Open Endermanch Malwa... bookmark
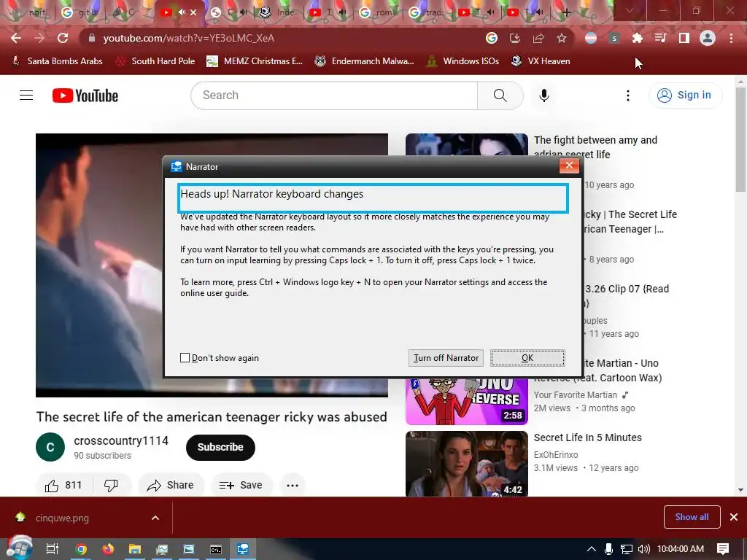This screenshot has height=560, width=747. (x=365, y=61)
